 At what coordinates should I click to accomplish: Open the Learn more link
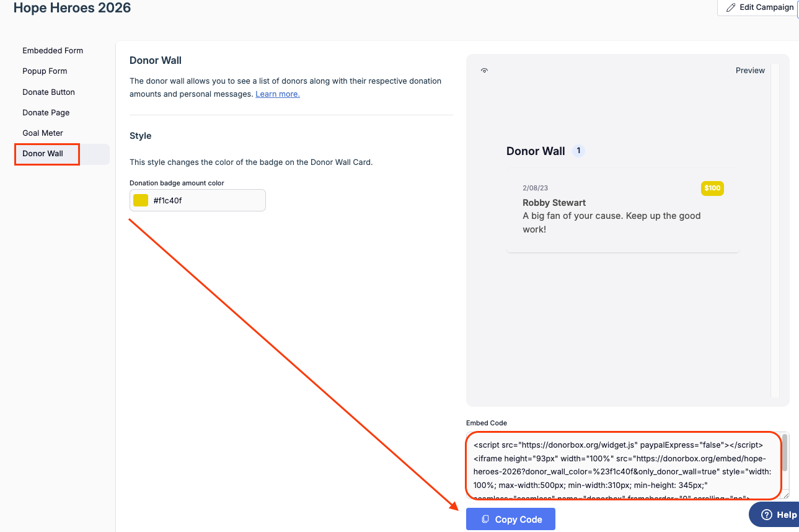[x=278, y=94]
